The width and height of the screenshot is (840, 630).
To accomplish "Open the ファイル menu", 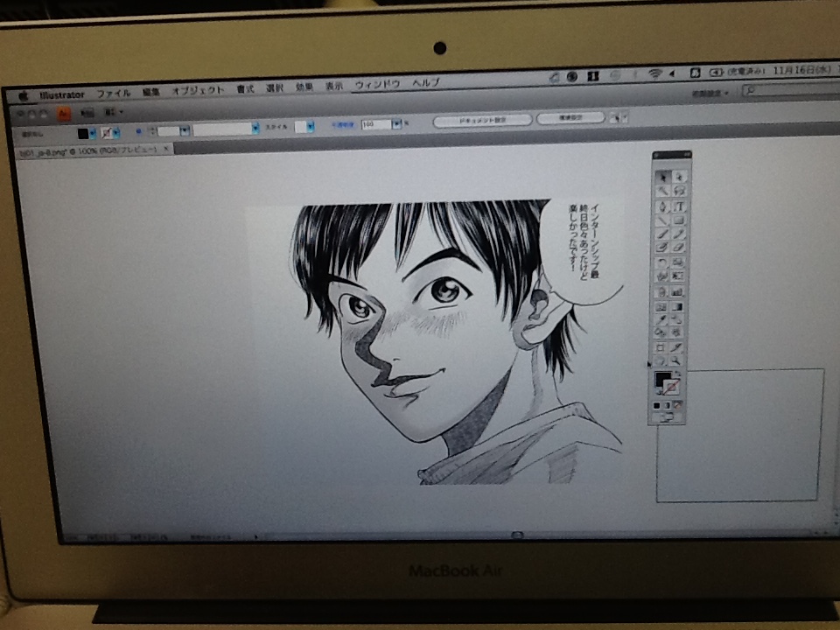I will [114, 94].
